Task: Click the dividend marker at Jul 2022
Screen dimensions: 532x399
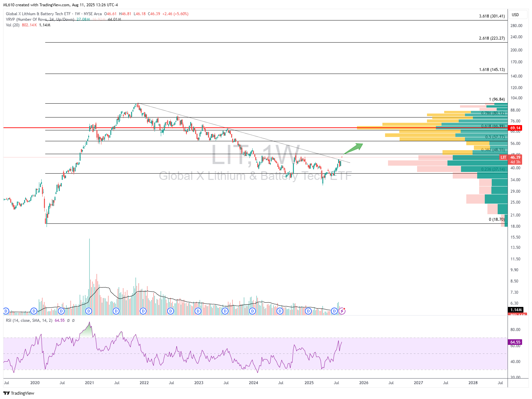Action: pyautogui.click(x=170, y=311)
